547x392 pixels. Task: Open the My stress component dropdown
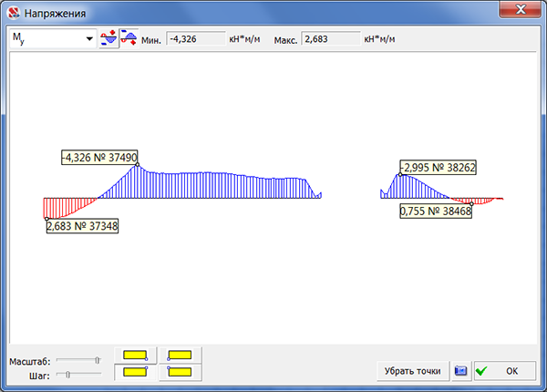pos(88,39)
